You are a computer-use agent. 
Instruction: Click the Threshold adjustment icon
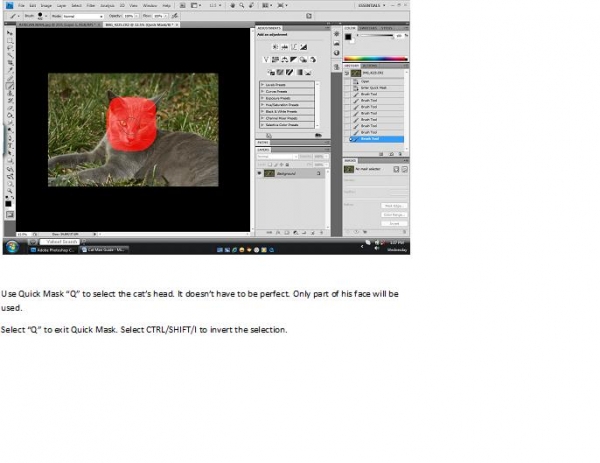290,72
